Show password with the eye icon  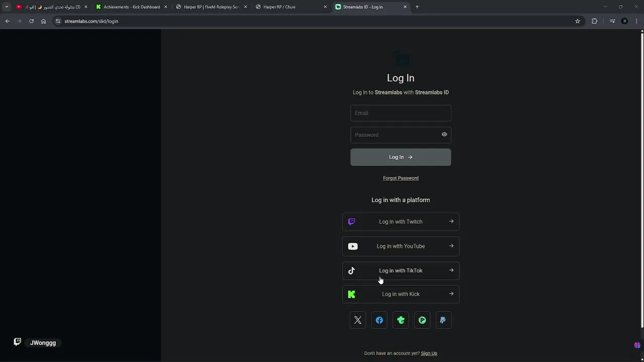tap(444, 135)
